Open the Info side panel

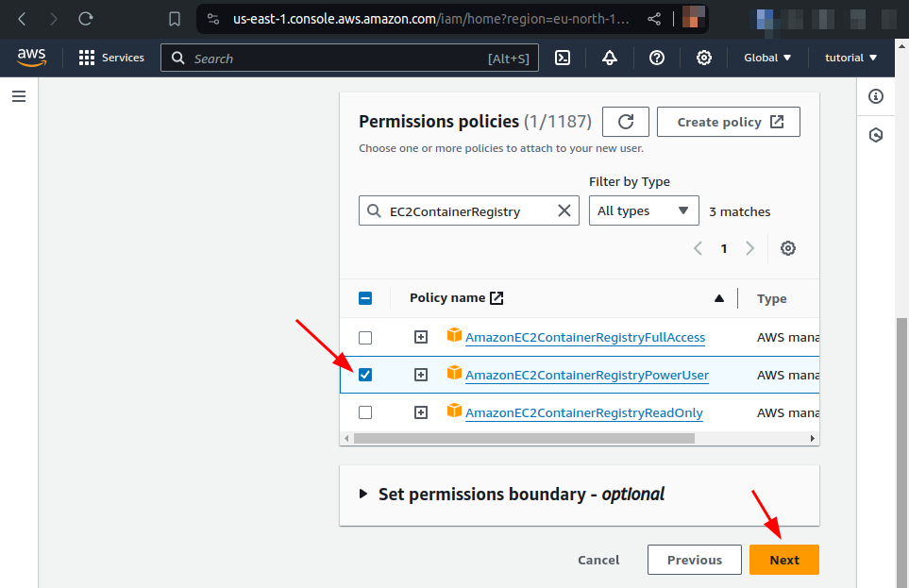click(875, 96)
